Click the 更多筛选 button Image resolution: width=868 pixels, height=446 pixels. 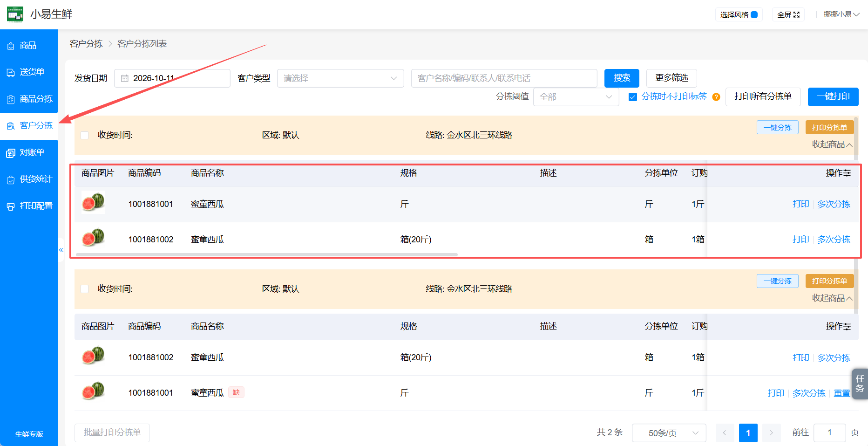pyautogui.click(x=671, y=78)
